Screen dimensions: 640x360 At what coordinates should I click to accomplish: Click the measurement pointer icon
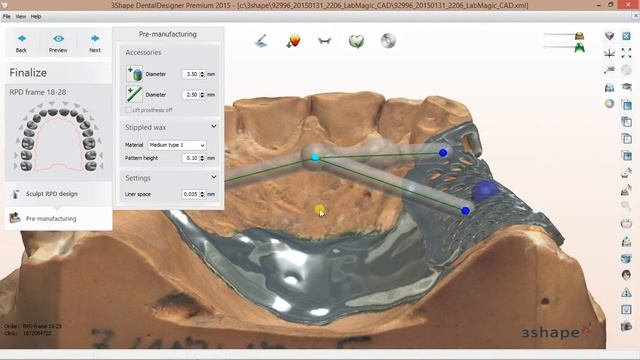click(x=609, y=70)
